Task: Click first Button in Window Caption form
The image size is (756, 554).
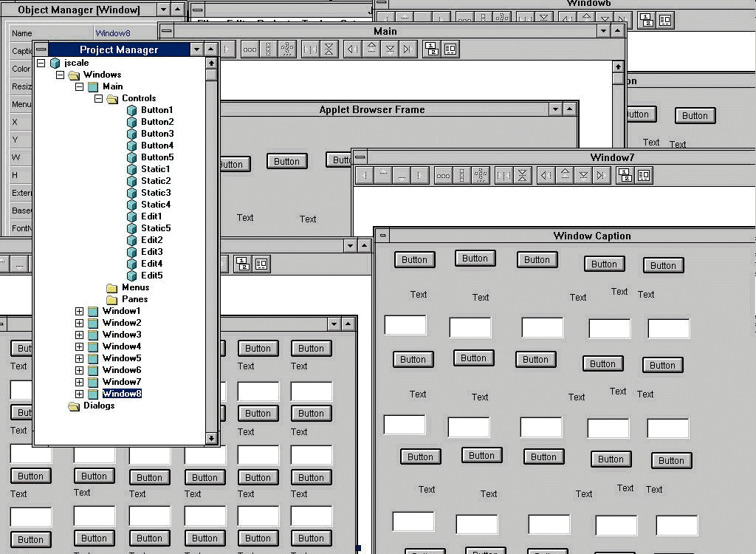Action: tap(414, 260)
